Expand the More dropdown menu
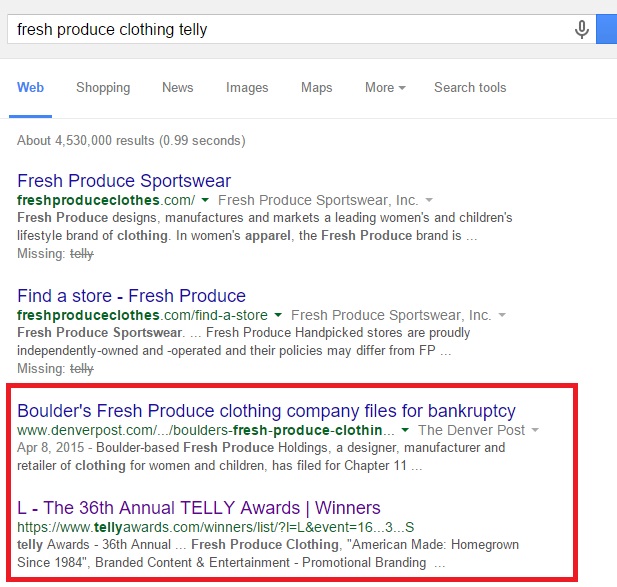Screen dimensions: 617x587 (385, 87)
